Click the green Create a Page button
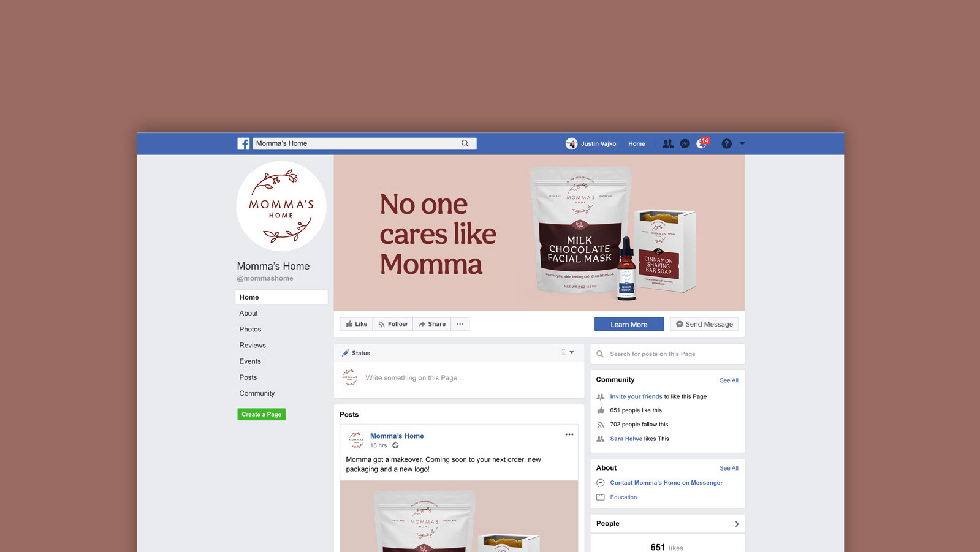The width and height of the screenshot is (980, 552). coord(262,414)
